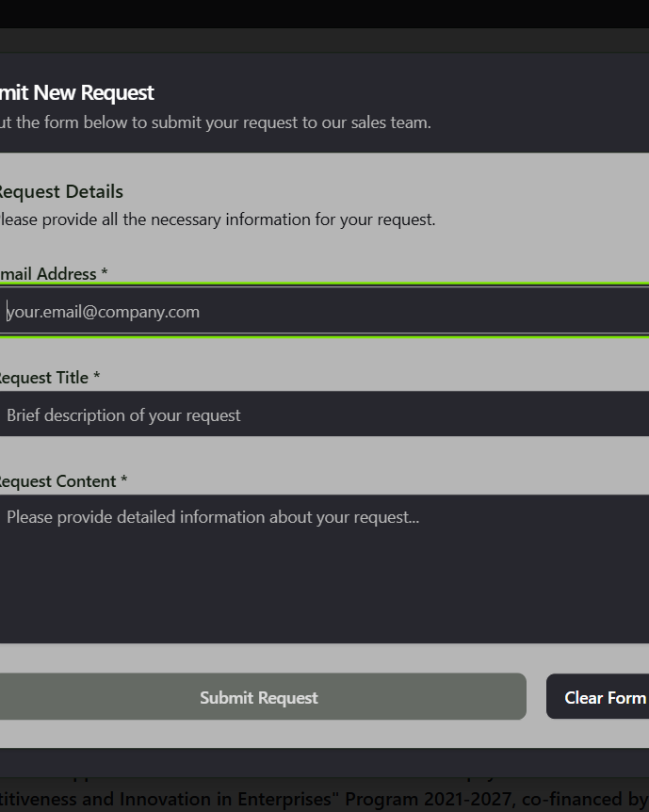Click the Request Details section heading
649x812 pixels.
pyautogui.click(x=60, y=192)
